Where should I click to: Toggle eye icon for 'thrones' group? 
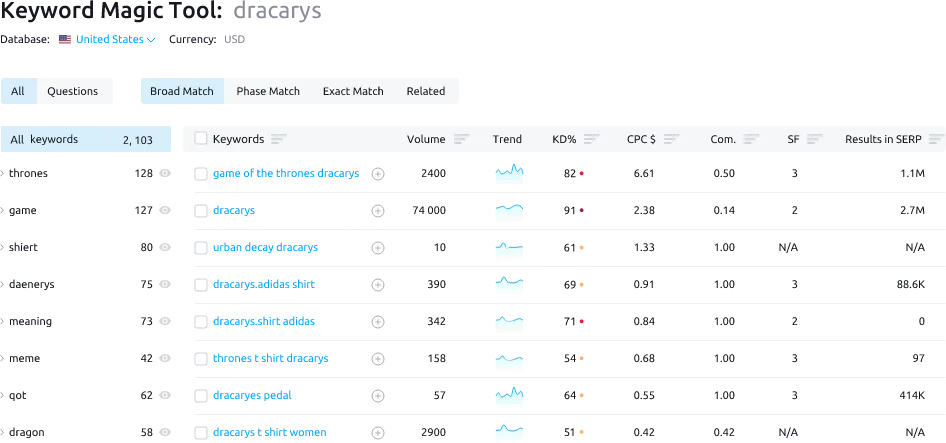point(165,173)
